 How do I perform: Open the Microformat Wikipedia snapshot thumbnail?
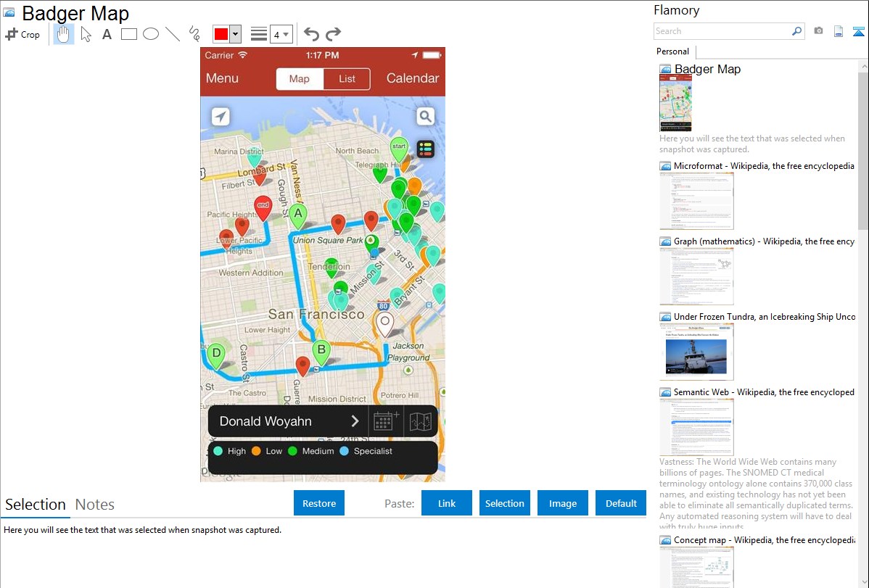696,201
